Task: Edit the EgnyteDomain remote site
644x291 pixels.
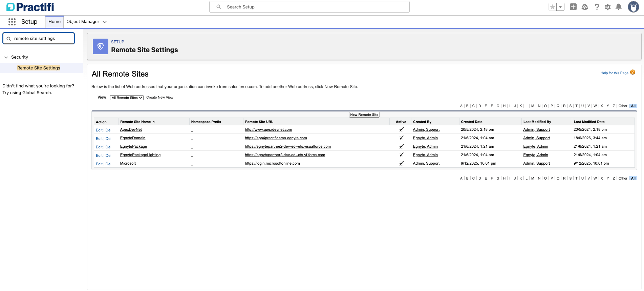Action: tap(99, 139)
